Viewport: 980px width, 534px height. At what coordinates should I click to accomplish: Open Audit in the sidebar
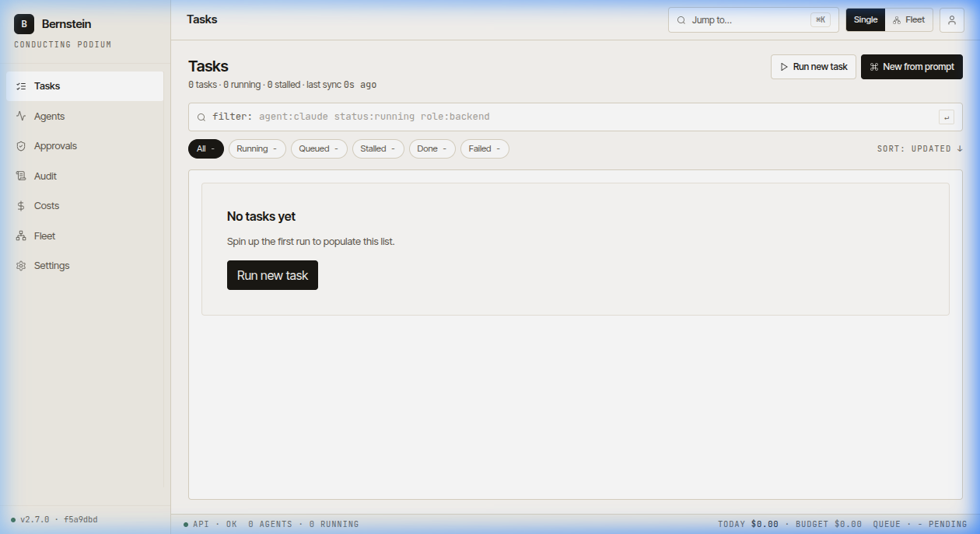coord(85,176)
